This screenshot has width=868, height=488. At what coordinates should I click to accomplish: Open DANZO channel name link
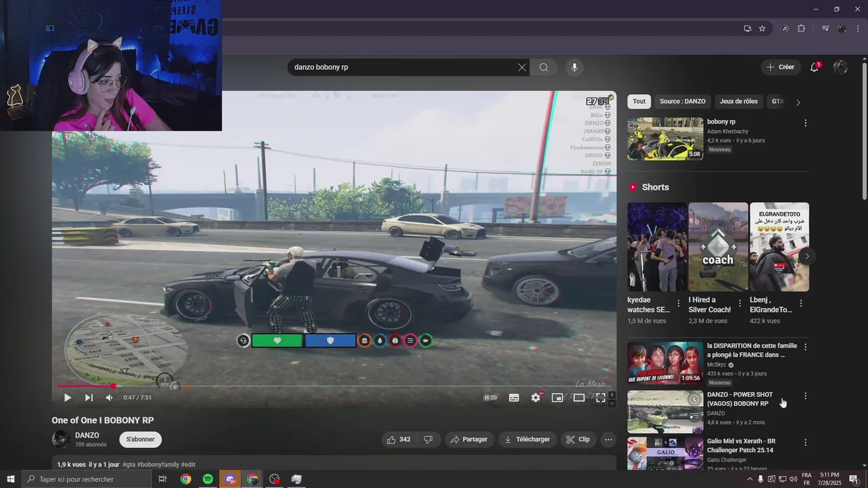87,435
